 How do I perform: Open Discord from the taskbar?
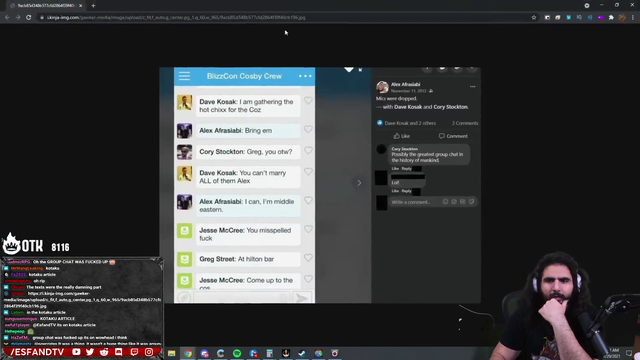204,353
